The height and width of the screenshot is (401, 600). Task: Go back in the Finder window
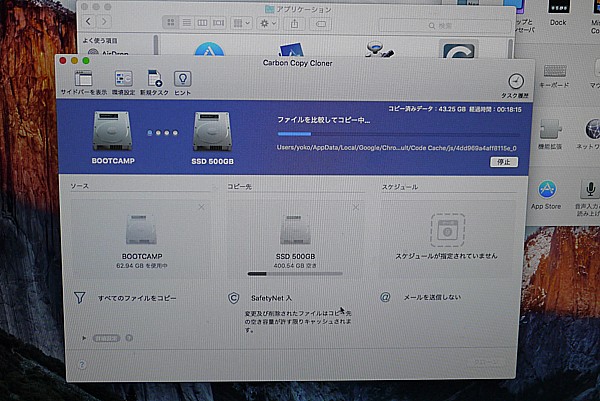point(89,21)
